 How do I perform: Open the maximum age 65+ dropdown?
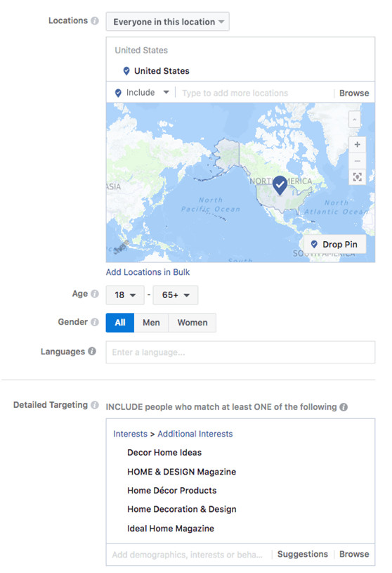pos(176,295)
